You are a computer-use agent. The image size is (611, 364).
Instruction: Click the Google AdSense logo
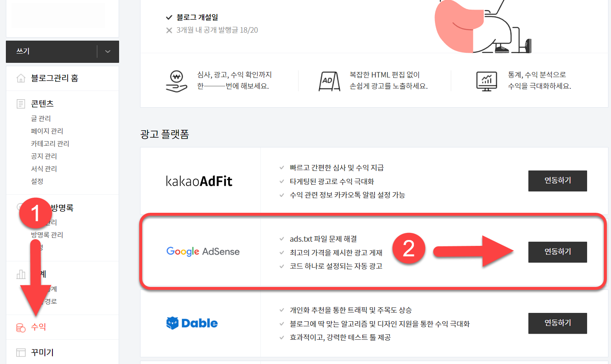pyautogui.click(x=203, y=252)
